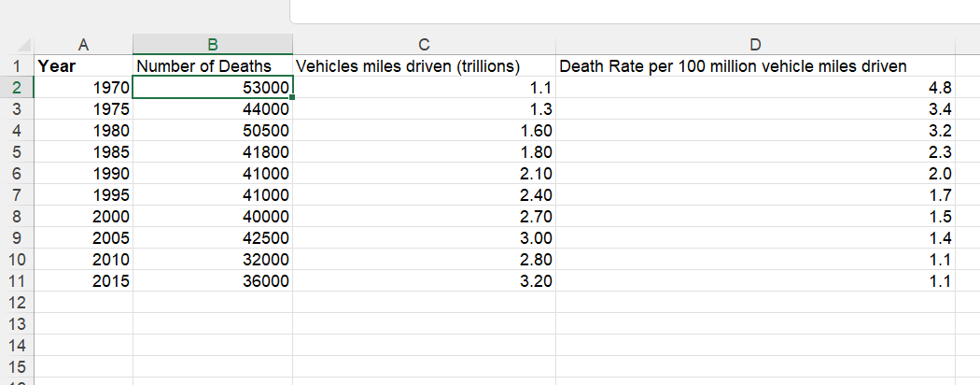Select the miles cell showing 3.00
This screenshot has height=385, width=980.
[424, 238]
